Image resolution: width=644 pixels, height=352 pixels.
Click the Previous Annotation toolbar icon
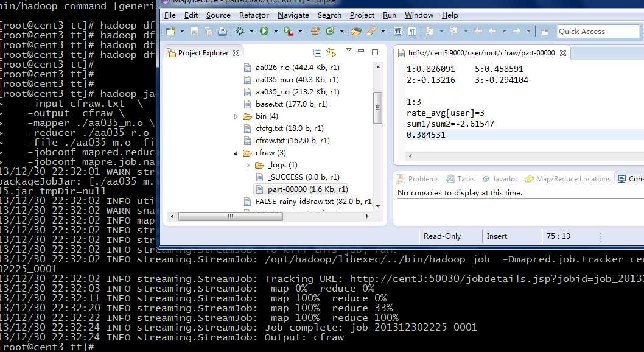(454, 31)
